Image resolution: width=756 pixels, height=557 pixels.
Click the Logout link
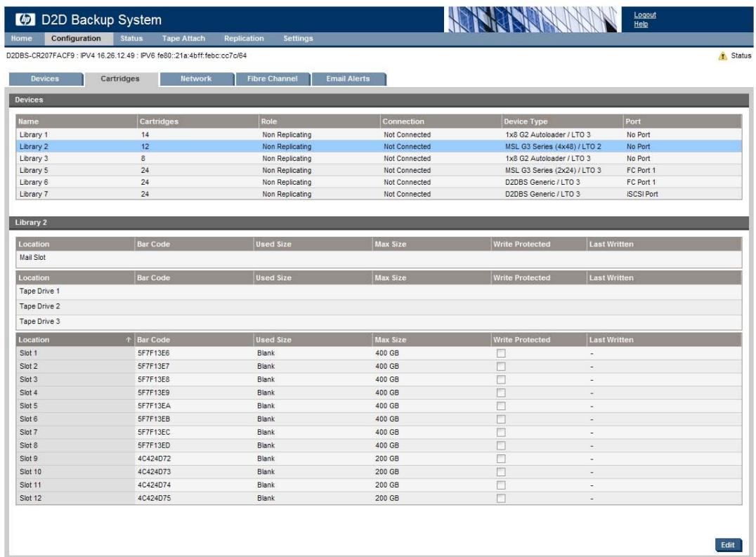[x=644, y=15]
